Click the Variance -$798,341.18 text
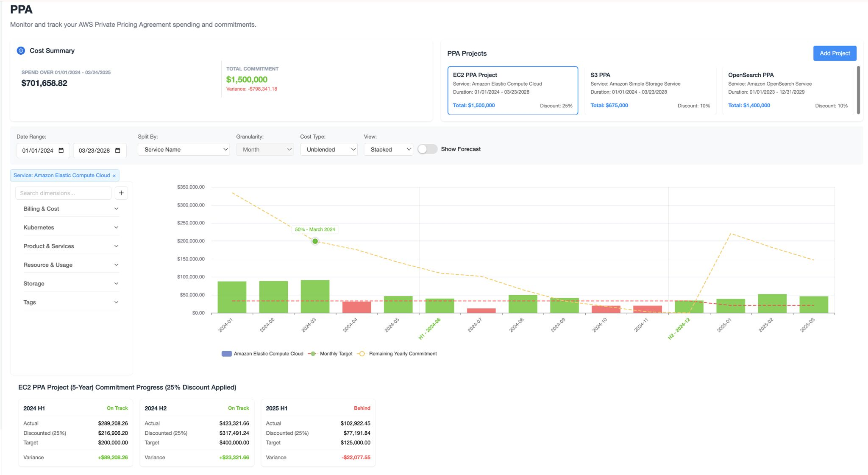This screenshot has height=475, width=868. 252,89
